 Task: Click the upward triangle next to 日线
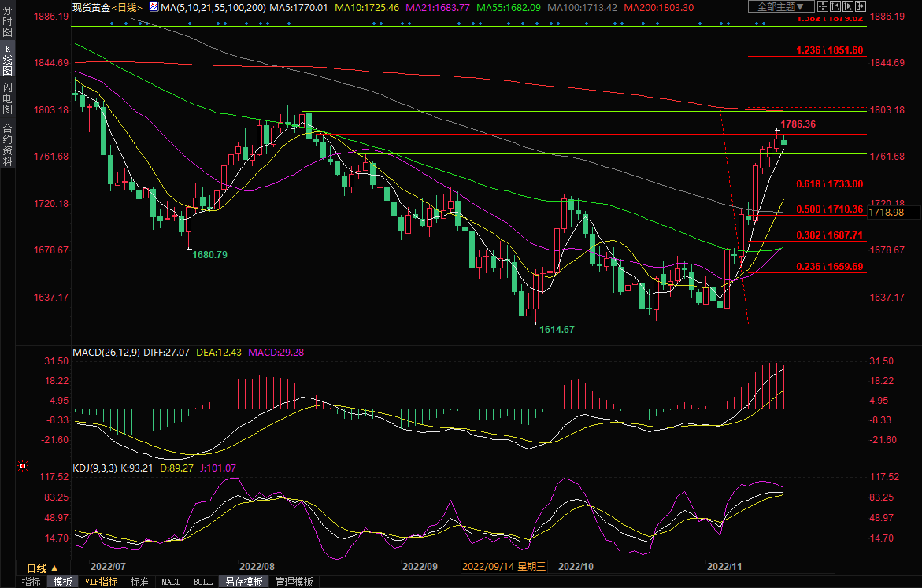tap(55, 568)
